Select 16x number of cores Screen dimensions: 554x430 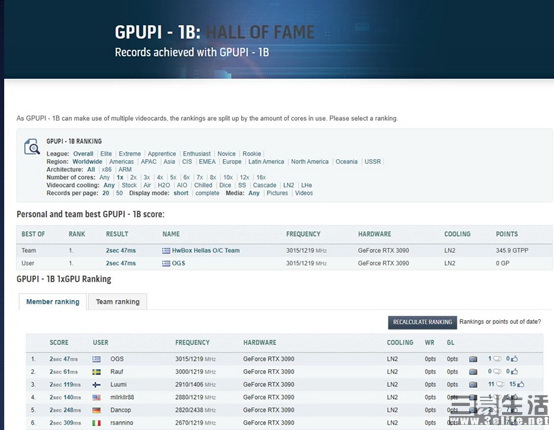[261, 177]
